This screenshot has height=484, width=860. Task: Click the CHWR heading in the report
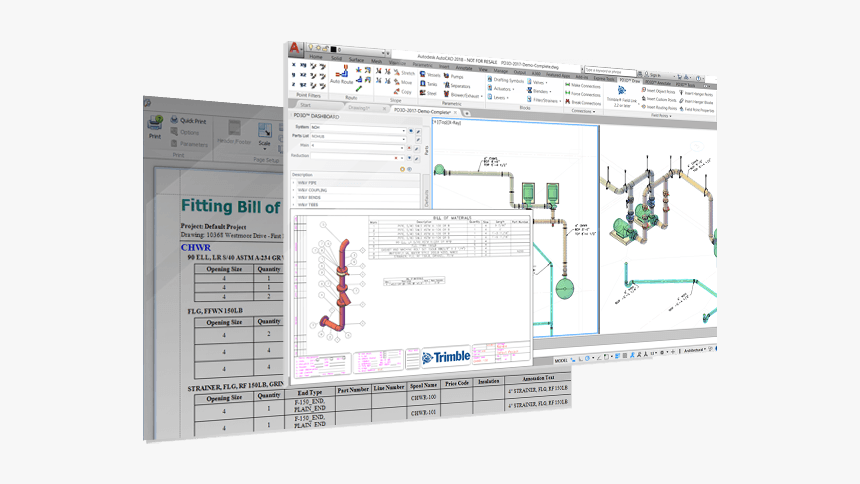tap(196, 247)
